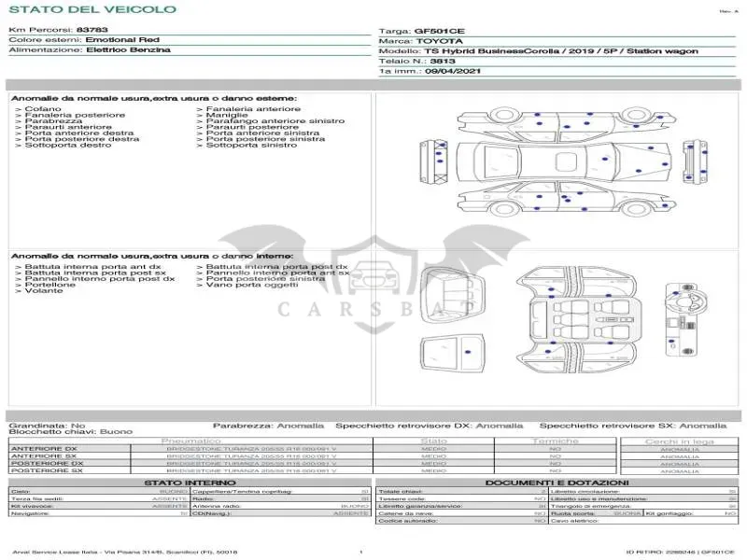
Task: Click the ID RITIRO footer reference
Action: (x=681, y=553)
